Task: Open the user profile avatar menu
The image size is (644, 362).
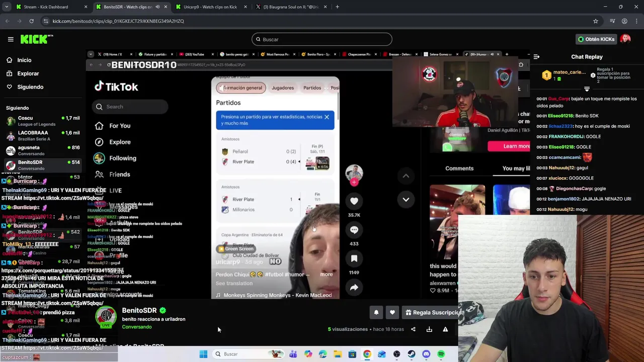Action: pyautogui.click(x=625, y=39)
